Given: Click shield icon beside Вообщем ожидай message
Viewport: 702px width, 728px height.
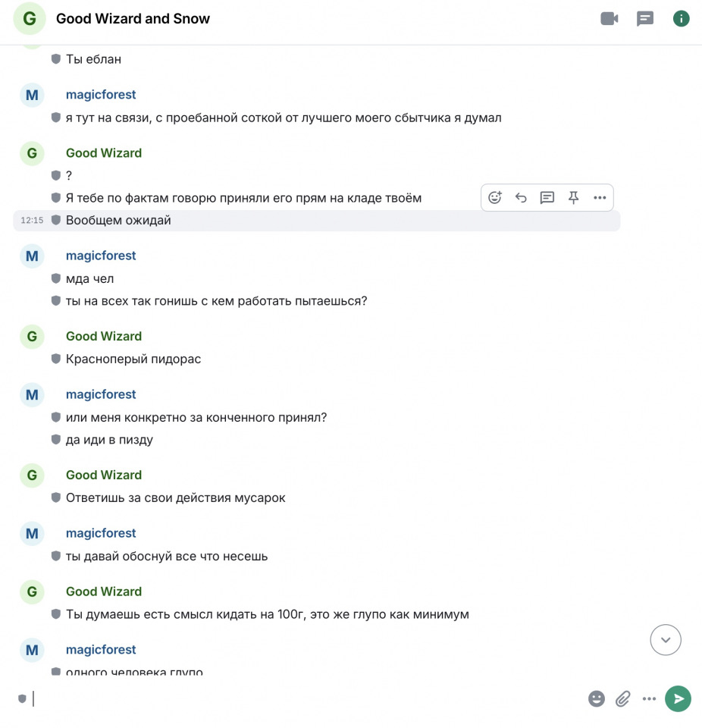Looking at the screenshot, I should [55, 220].
